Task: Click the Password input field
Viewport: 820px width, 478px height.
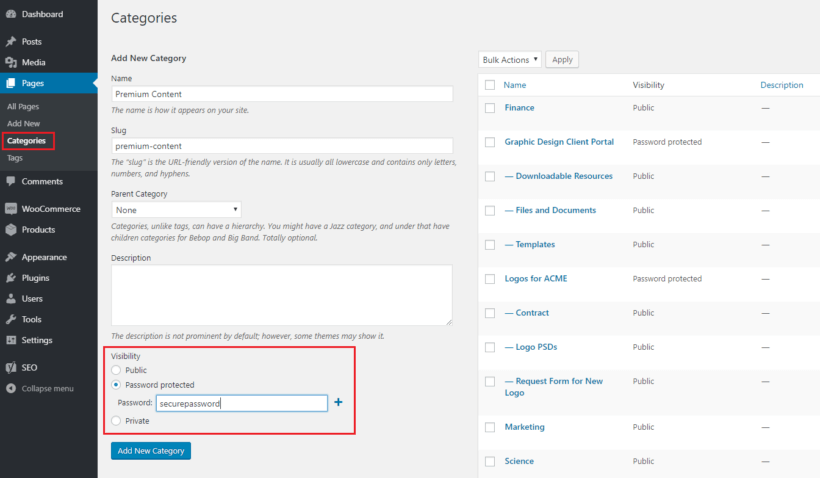Action: [x=242, y=403]
